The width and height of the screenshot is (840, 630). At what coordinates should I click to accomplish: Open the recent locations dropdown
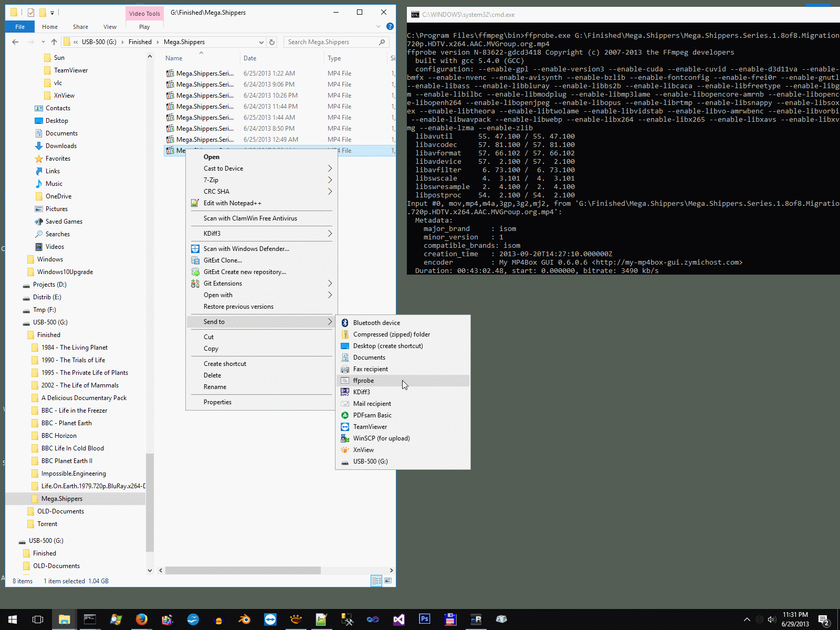[43, 42]
